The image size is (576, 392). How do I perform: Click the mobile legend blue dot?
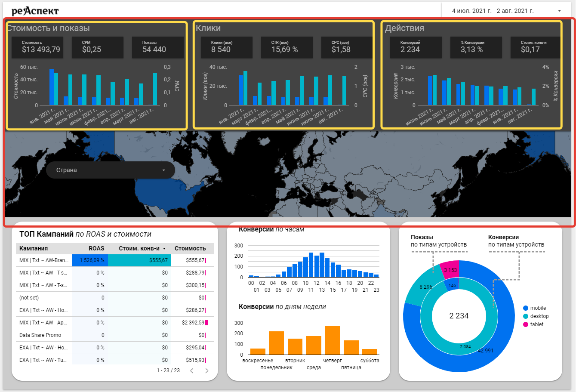(526, 308)
